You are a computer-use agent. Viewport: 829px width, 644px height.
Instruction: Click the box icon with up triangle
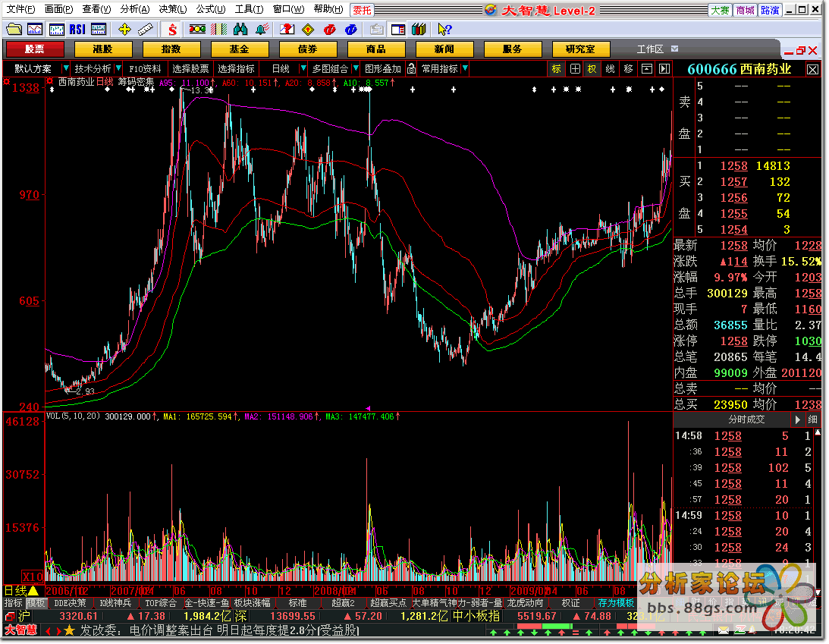647,69
